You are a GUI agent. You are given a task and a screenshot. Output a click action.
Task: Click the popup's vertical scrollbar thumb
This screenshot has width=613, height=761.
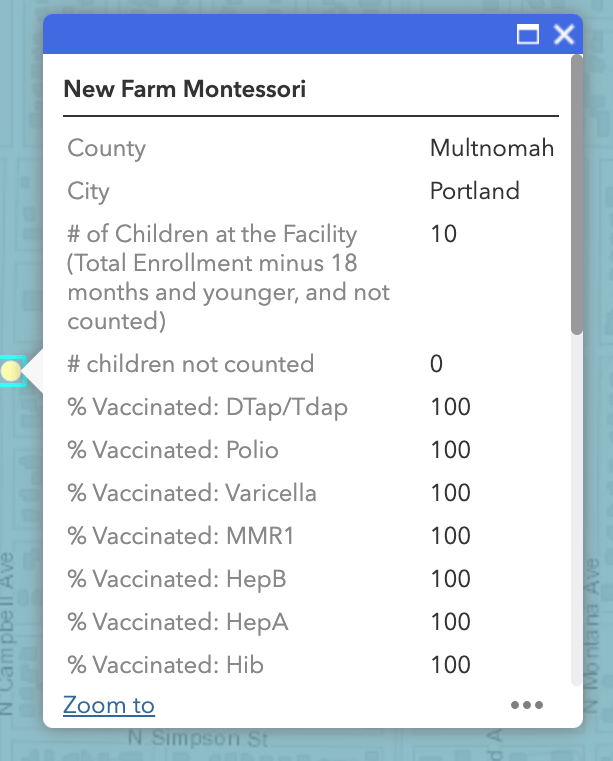click(x=576, y=195)
